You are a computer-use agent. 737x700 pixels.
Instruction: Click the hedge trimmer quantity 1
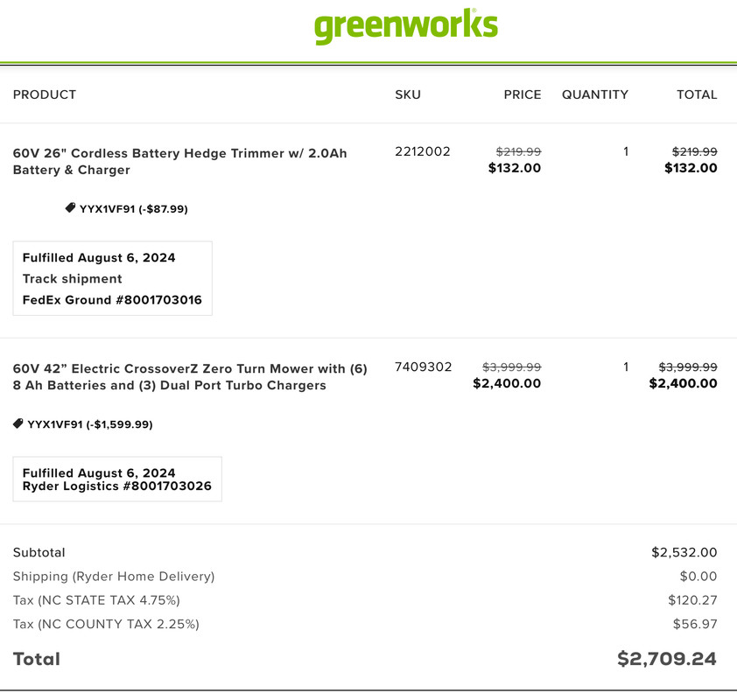click(626, 151)
